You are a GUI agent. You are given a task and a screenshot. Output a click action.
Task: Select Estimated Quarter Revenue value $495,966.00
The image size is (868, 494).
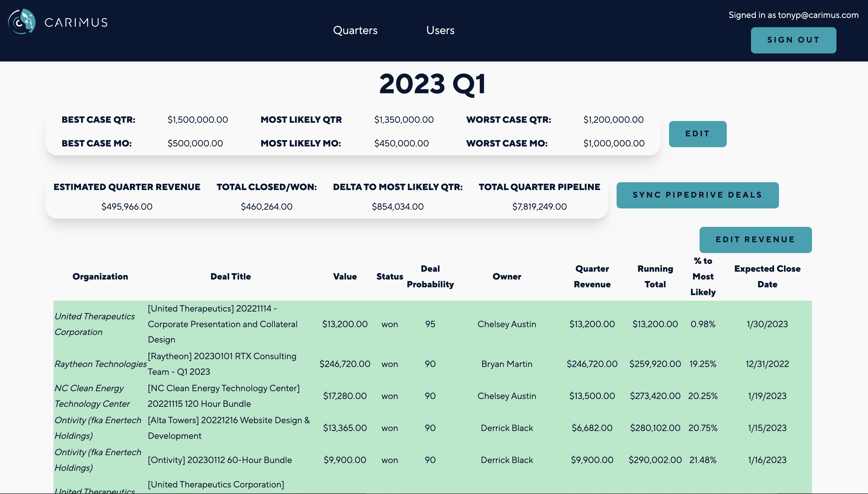(x=127, y=206)
